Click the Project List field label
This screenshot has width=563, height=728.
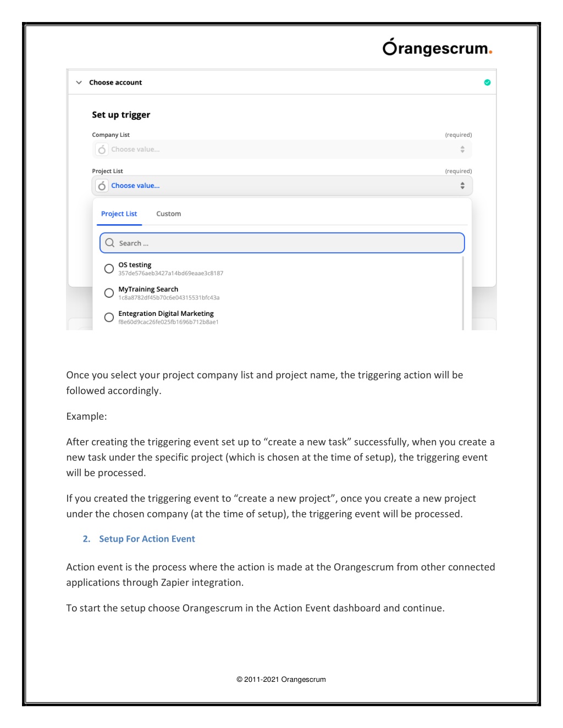click(108, 171)
